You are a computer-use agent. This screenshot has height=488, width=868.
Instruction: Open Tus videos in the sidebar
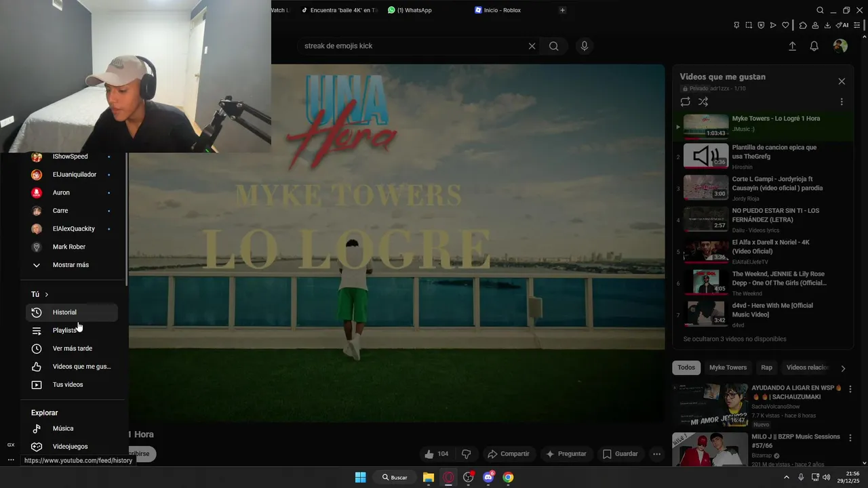point(72,385)
